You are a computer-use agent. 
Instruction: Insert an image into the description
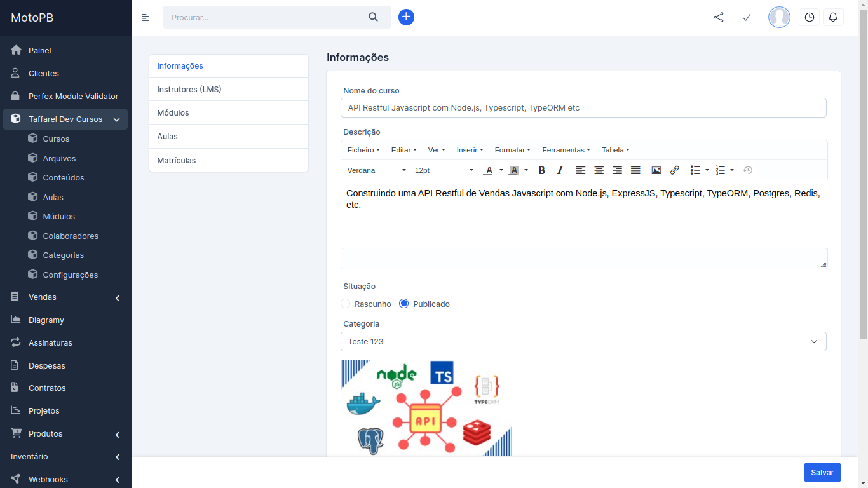[656, 170]
